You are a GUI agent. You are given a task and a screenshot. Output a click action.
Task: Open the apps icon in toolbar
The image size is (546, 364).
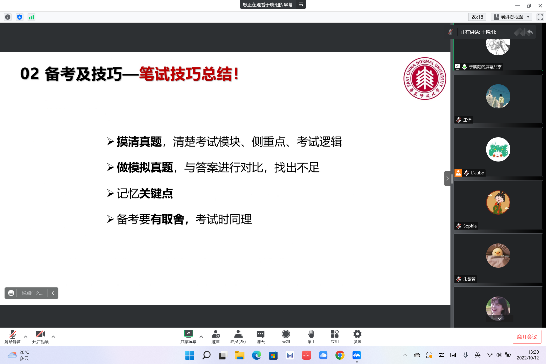(x=335, y=336)
